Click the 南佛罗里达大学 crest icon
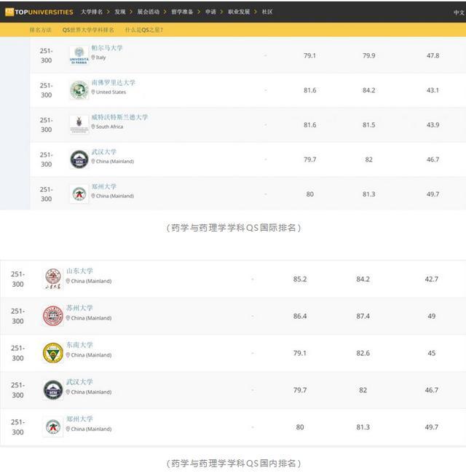 tap(79, 90)
